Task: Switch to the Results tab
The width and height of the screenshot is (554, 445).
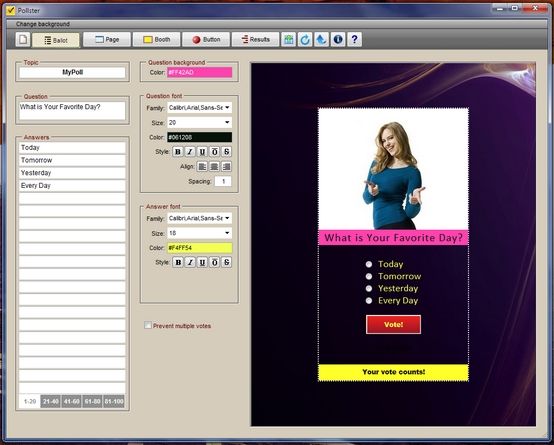Action: (x=255, y=39)
